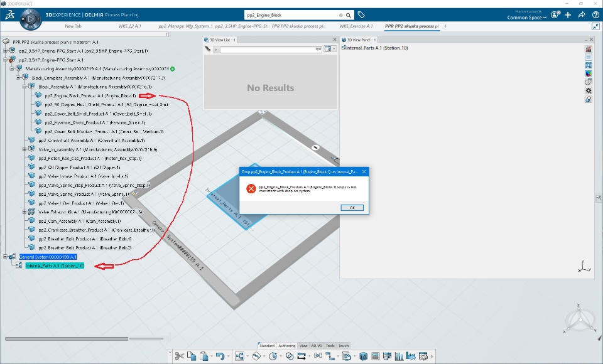Expand the Valve_Exhaust_Kit A.1 node
Screen dimensions: 603x364
[24, 211]
